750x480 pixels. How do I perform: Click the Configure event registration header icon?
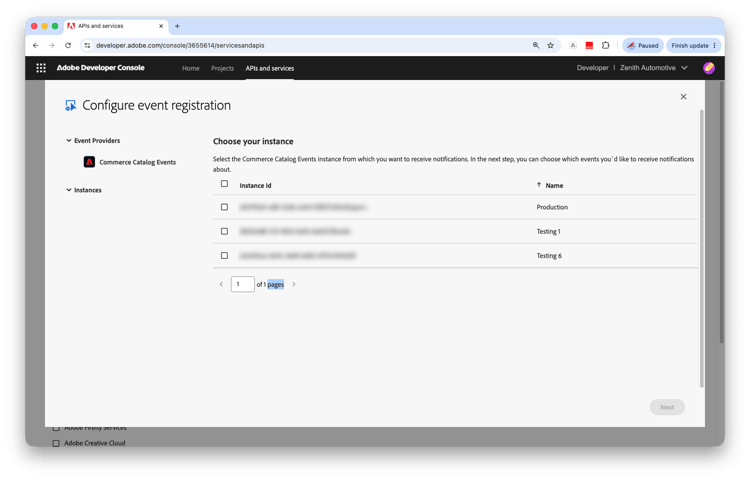click(x=71, y=105)
